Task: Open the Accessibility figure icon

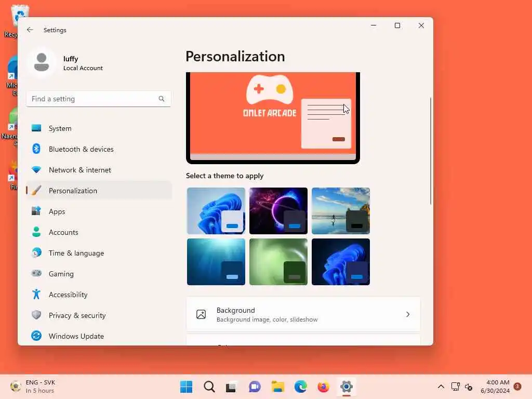Action: click(36, 294)
